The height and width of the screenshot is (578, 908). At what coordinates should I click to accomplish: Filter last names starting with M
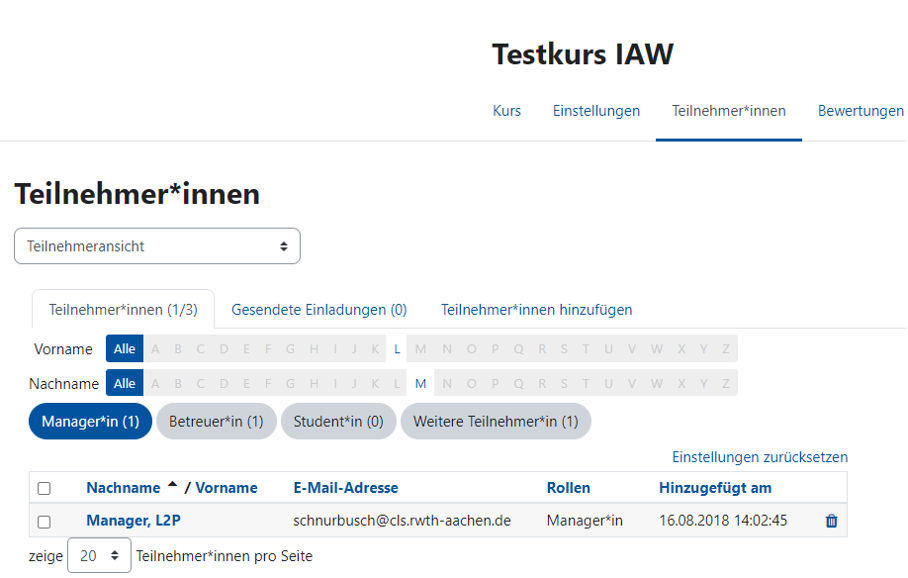[420, 382]
